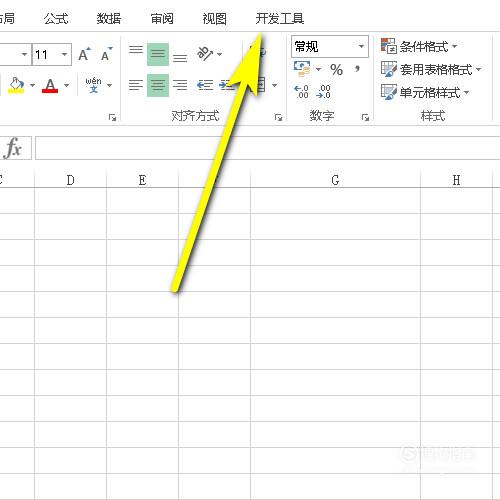
Task: Open the 常规 number format combo box
Action: (330, 46)
